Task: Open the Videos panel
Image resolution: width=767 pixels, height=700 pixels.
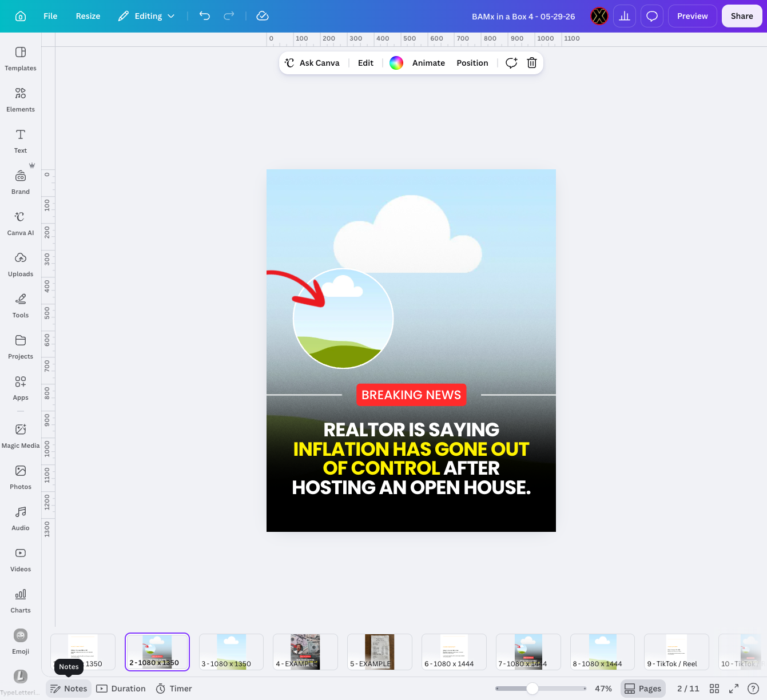Action: [21, 560]
